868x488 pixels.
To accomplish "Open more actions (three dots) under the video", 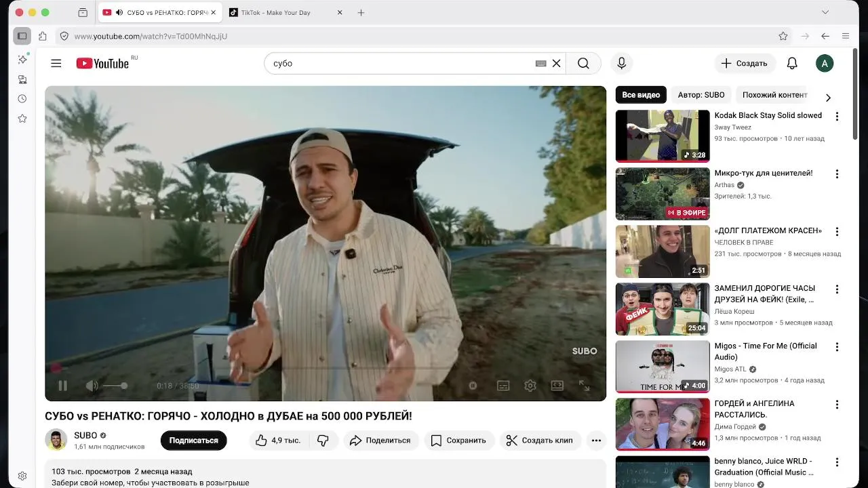I will [x=596, y=440].
